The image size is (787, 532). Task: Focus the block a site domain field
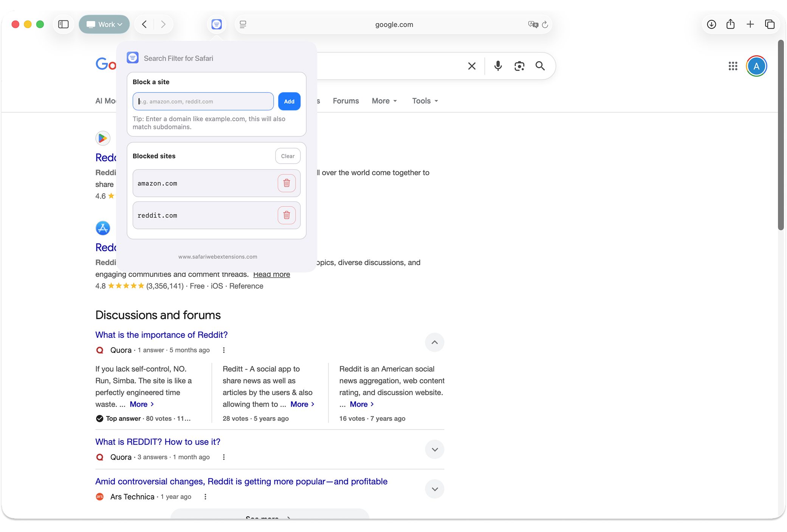(x=203, y=101)
